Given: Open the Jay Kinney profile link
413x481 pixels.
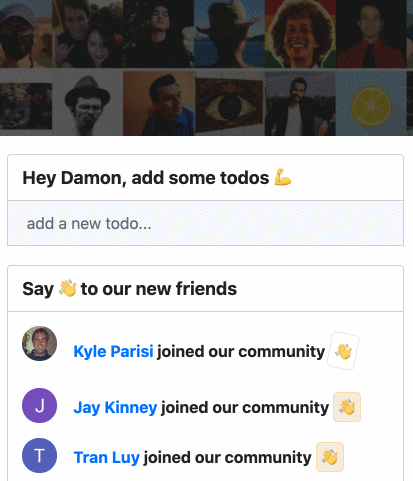Looking at the screenshot, I should (115, 407).
